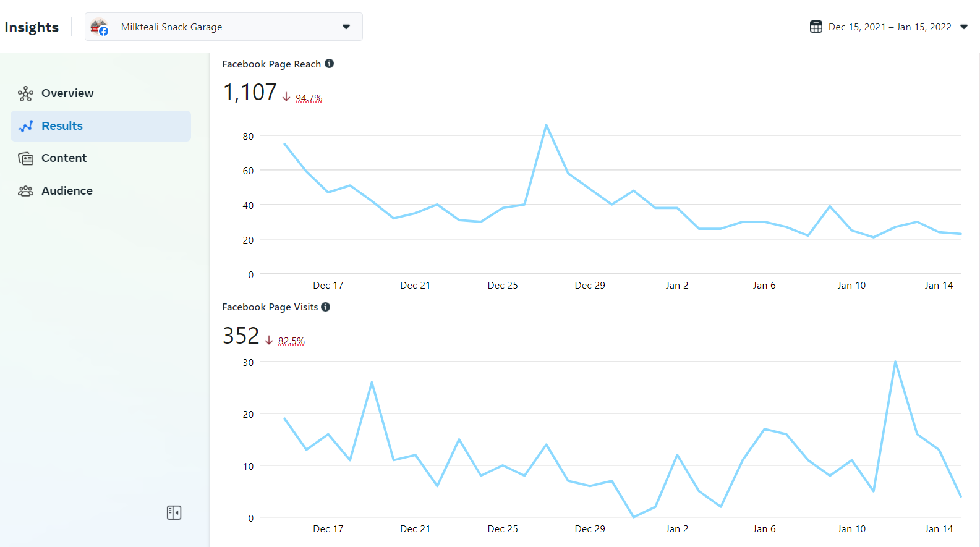Viewport: 980px width, 547px height.
Task: Click the 30 axis label on visits chart
Action: coord(248,362)
